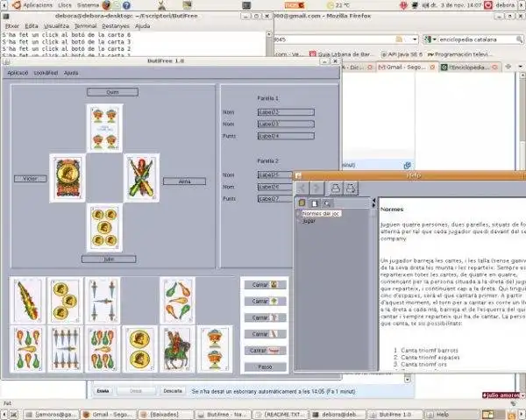Open 'API Java SE 6' bookmark in Firefox
Screen dimensions: 526x420
point(402,54)
